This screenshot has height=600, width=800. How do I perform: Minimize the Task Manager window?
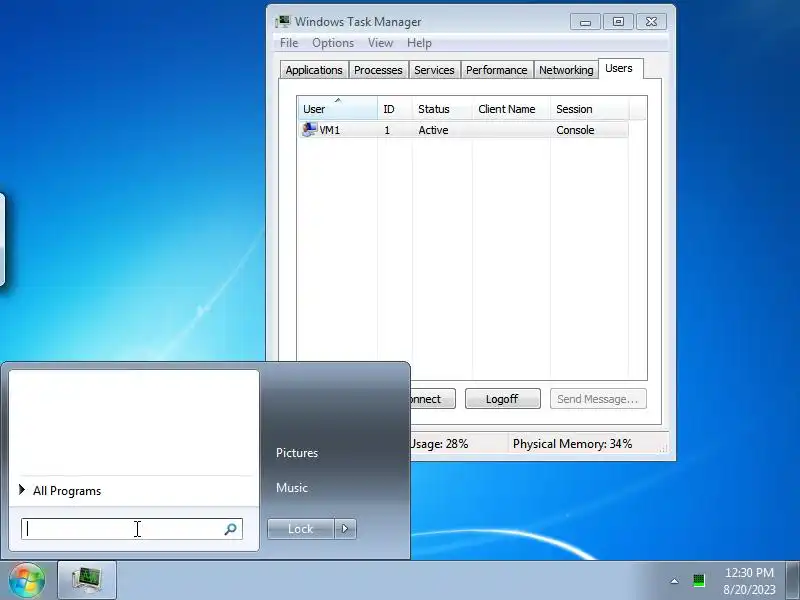(585, 22)
